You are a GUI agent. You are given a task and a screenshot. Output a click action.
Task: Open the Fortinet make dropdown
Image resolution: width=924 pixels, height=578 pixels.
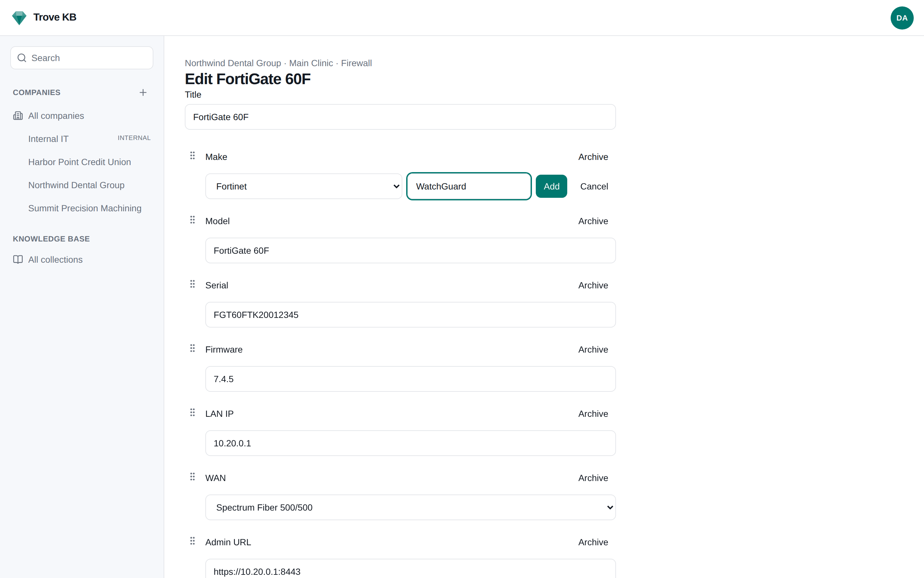tap(304, 186)
